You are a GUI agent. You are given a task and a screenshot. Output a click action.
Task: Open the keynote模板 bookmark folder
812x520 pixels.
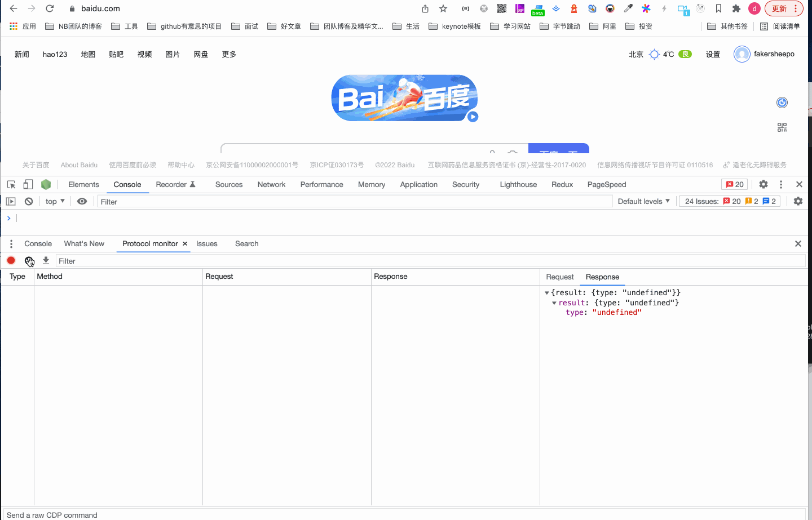[454, 26]
